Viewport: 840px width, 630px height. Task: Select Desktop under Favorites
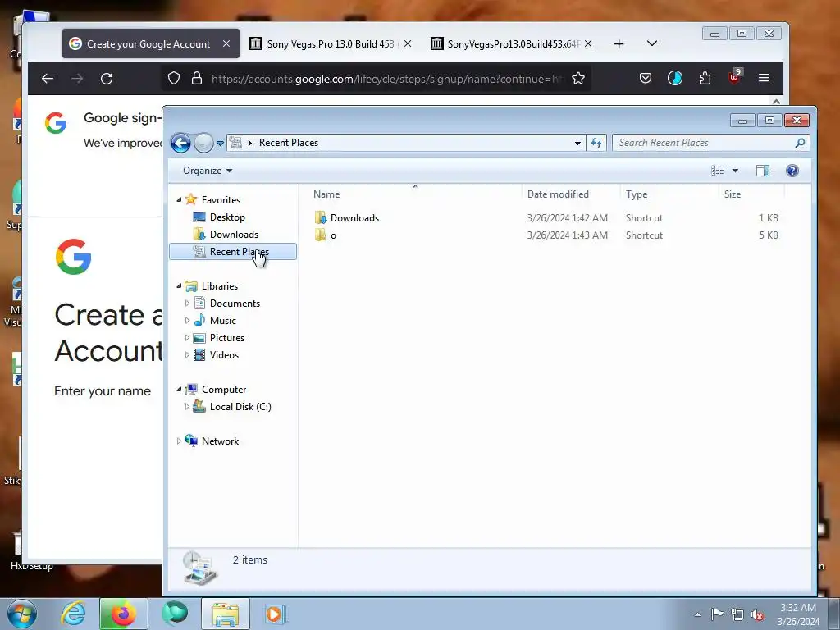pyautogui.click(x=227, y=217)
